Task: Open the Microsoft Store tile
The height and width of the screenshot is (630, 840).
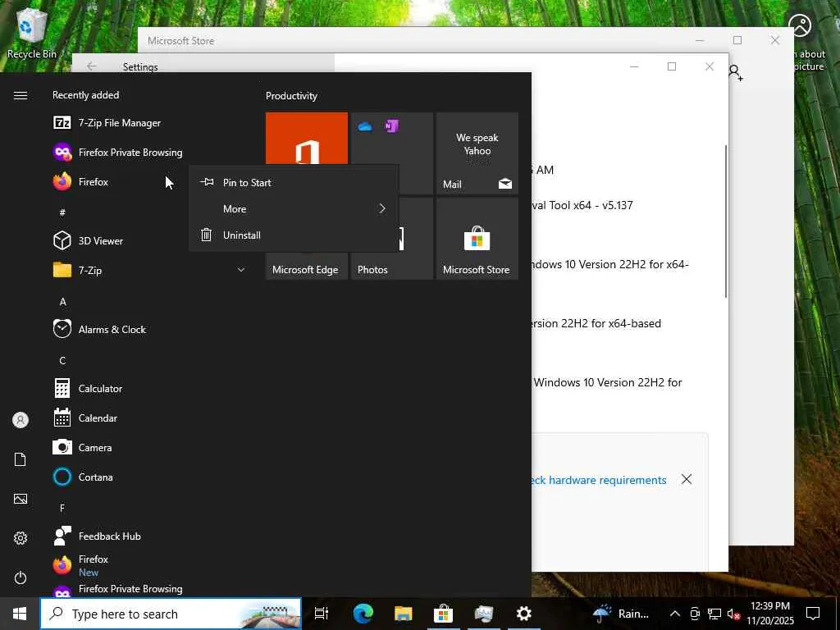Action: coord(477,239)
